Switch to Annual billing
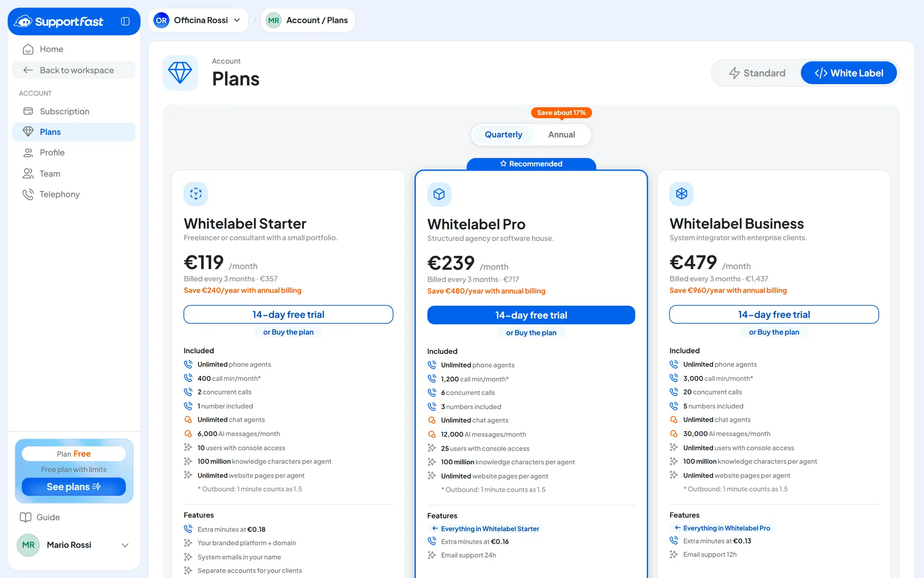Image resolution: width=924 pixels, height=578 pixels. [x=561, y=135]
